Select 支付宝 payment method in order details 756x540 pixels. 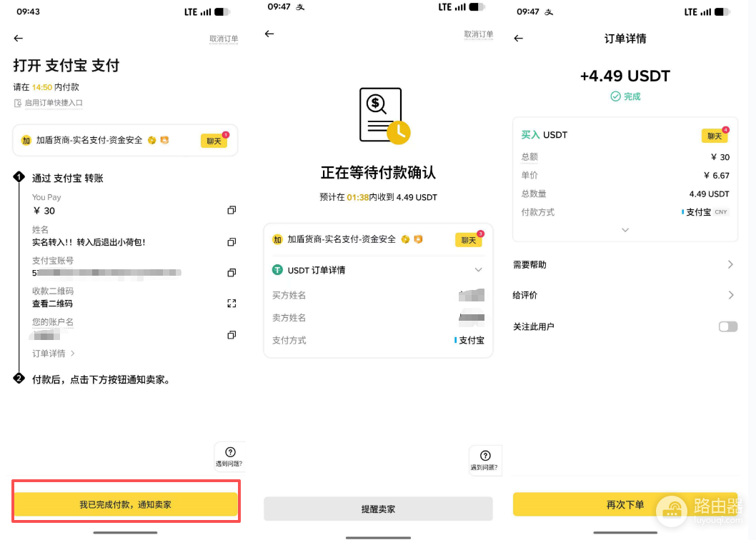tap(705, 212)
